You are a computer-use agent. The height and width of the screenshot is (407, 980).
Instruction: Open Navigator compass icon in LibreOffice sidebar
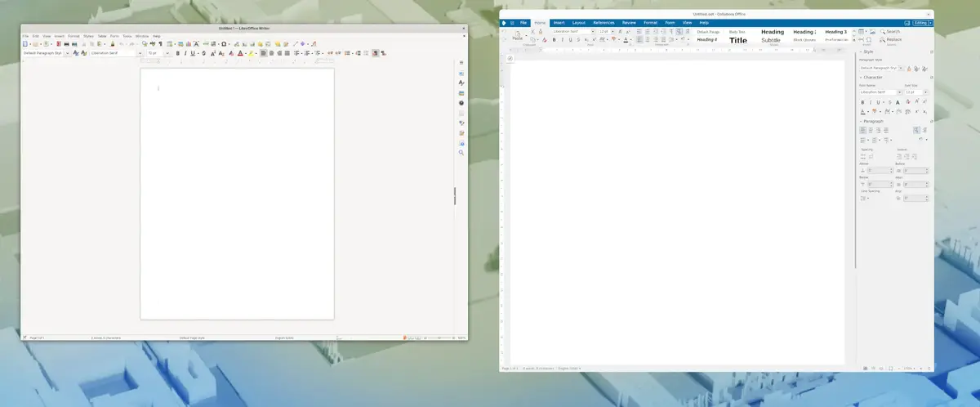(x=461, y=104)
